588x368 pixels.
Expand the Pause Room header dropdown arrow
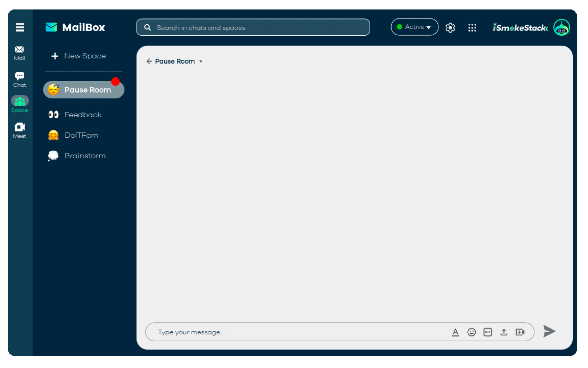[x=201, y=62]
